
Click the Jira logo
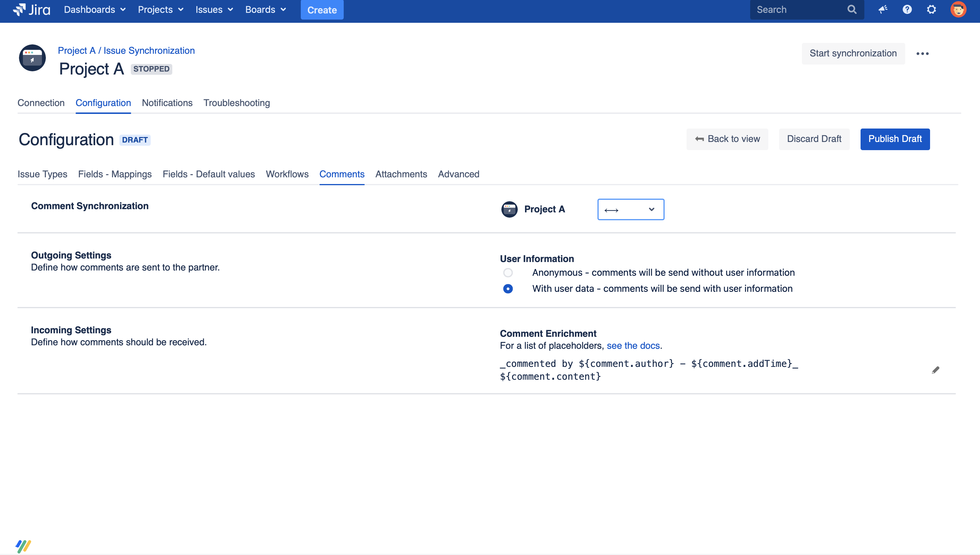tap(32, 10)
